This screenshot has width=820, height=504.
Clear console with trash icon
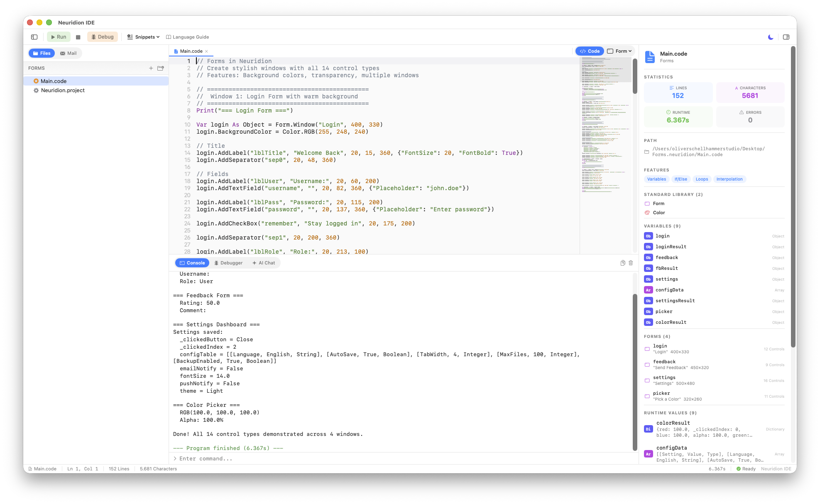631,263
